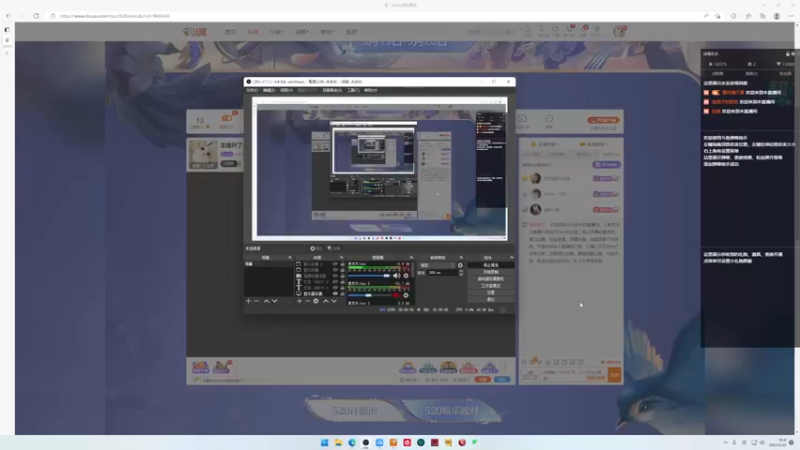Screen dimensions: 800x450
Task: Move scene up arrow in OBS Scenes dock
Action: coord(266,301)
